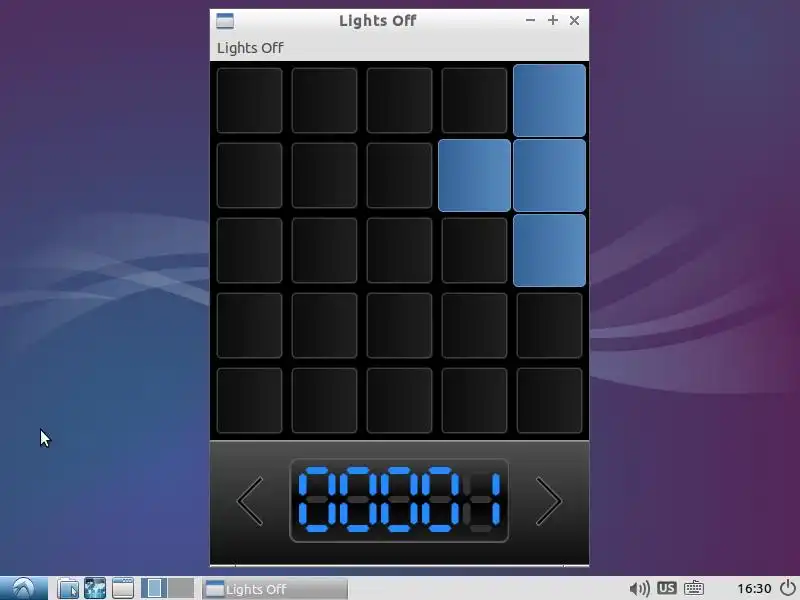800x600 pixels.
Task: Toggle the dark tile in row 4, column 3
Action: pyautogui.click(x=399, y=326)
